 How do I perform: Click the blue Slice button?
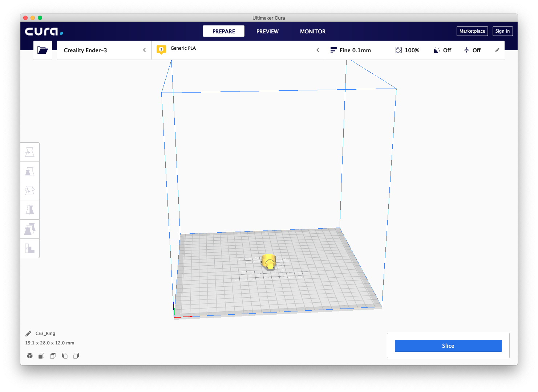pyautogui.click(x=448, y=346)
